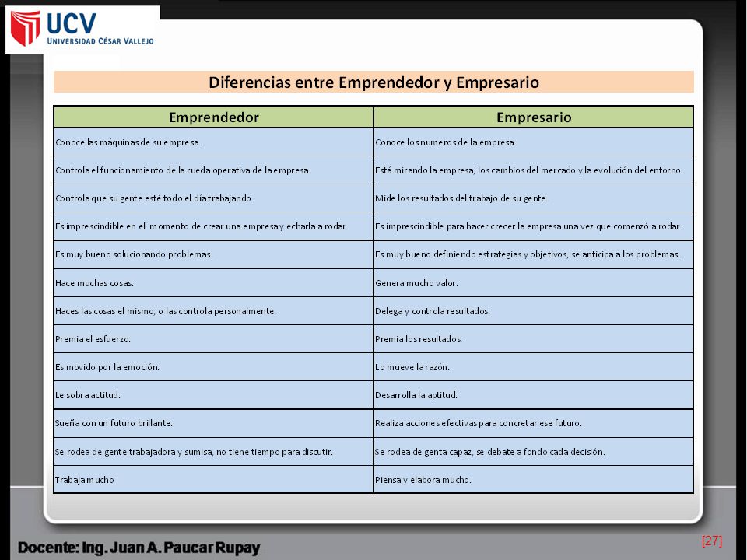Click the 'Trabaja mucho' cell
Viewport: 747px width, 560px height.
point(213,480)
